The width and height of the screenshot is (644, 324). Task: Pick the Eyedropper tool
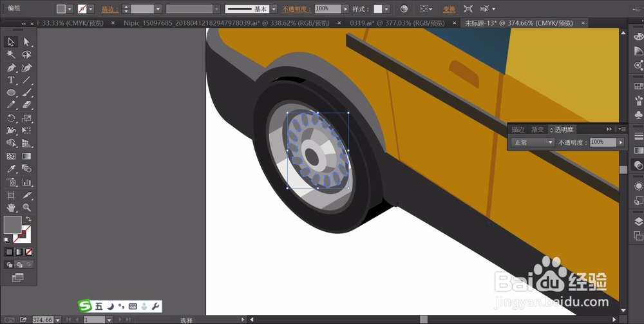click(11, 169)
